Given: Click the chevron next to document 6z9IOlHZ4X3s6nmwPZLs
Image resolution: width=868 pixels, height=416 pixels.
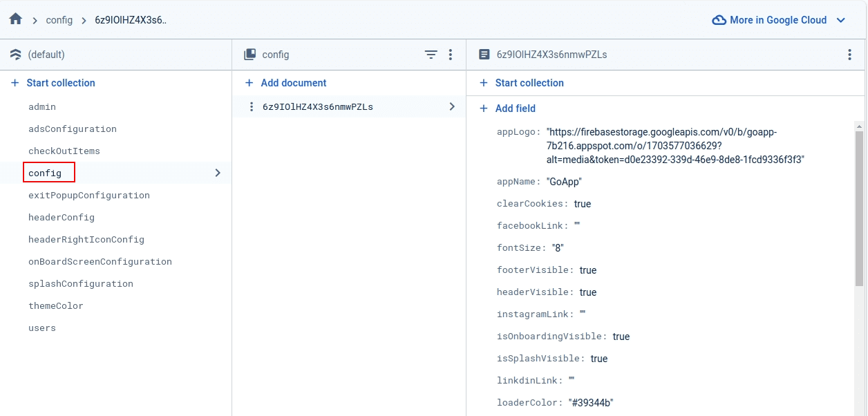Looking at the screenshot, I should pos(452,106).
